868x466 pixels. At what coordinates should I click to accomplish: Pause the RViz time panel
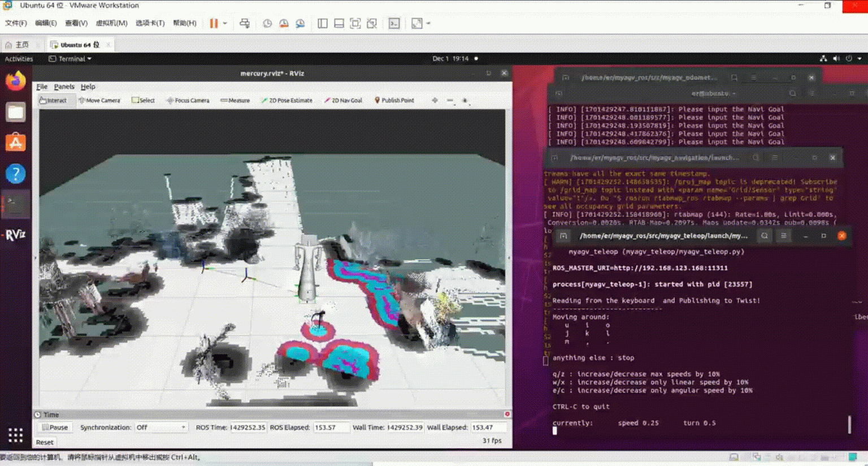[55, 428]
